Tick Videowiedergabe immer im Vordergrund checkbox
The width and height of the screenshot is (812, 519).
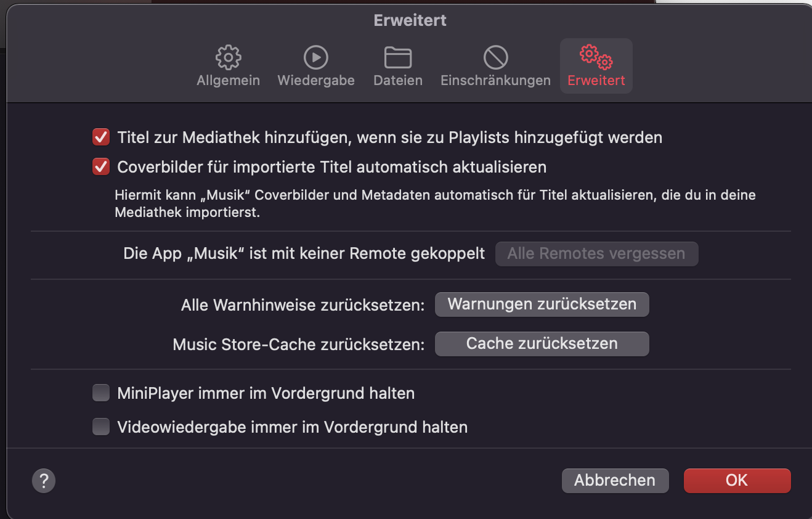(x=101, y=427)
